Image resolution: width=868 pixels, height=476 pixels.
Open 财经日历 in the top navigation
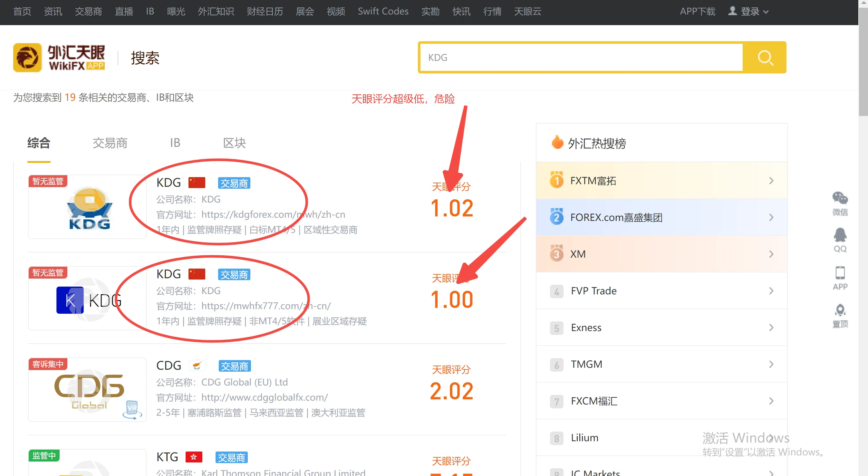pos(265,11)
